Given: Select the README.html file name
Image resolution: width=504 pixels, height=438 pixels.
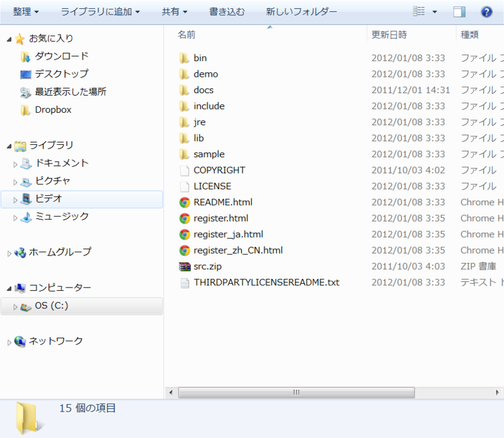Looking at the screenshot, I should pos(223,202).
